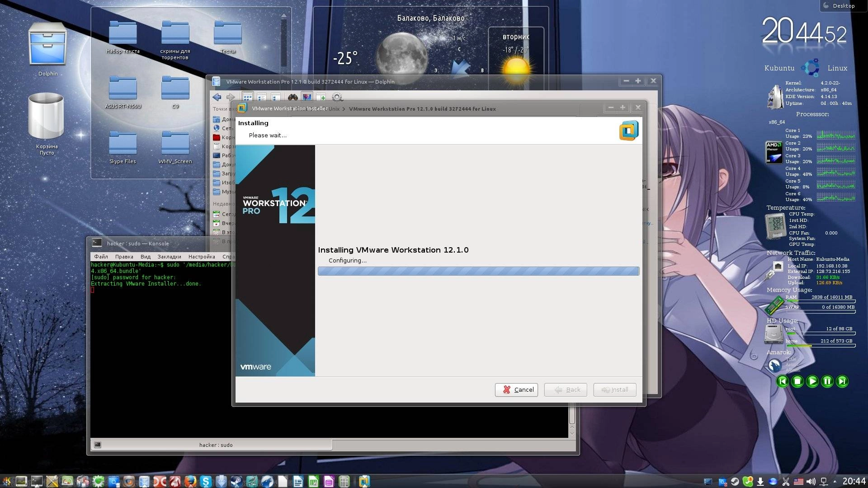Switch Dolphin to icons view mode
868x488 pixels.
[x=247, y=97]
